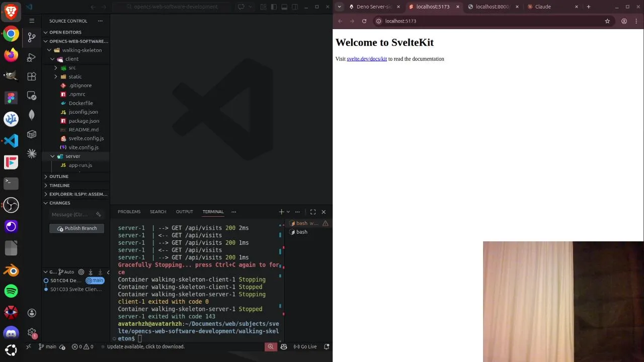Toggle the graph Auto branch selector
The width and height of the screenshot is (644, 362).
(x=66, y=272)
